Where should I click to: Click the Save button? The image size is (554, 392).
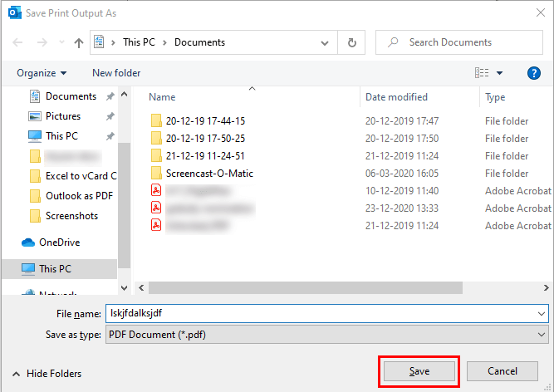click(x=419, y=371)
